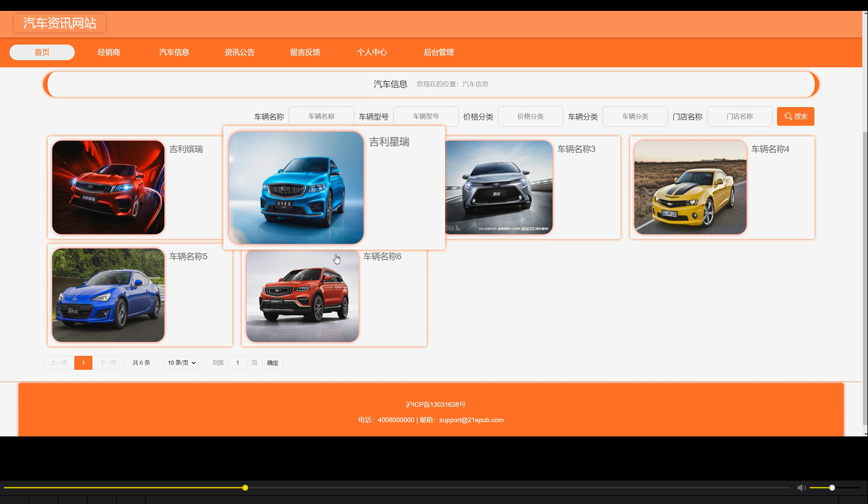Focus the 车辆名称 search input
This screenshot has width=868, height=504.
point(321,116)
